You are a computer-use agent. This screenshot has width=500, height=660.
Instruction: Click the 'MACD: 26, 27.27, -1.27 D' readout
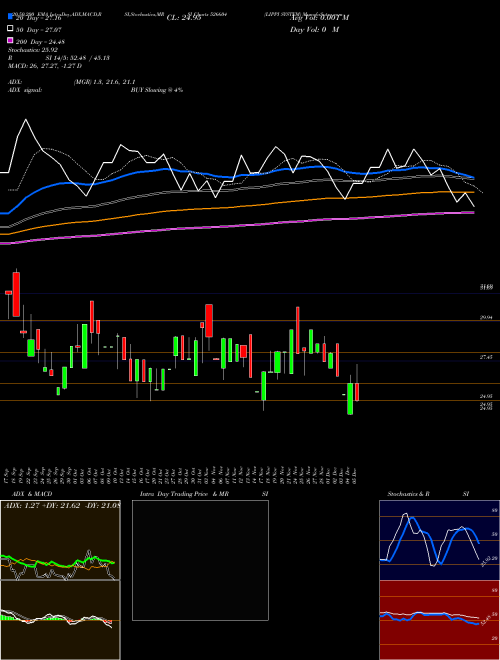click(45, 66)
